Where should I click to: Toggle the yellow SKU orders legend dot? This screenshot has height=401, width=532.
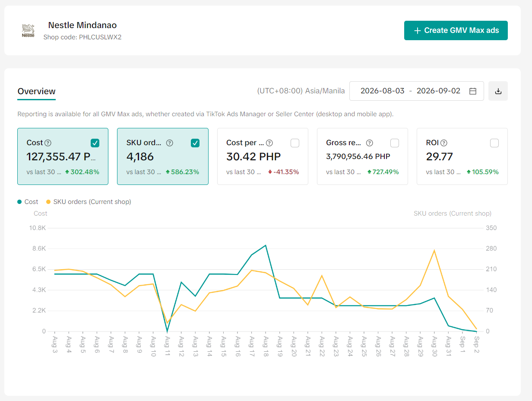(x=48, y=202)
